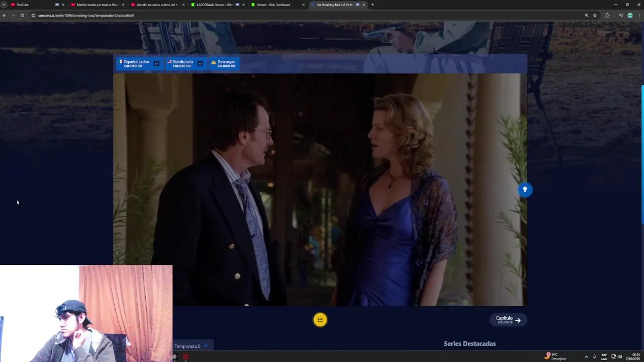Show hidden system tray icons chevron
Viewport: 644px width, 362px height.
coord(586,356)
